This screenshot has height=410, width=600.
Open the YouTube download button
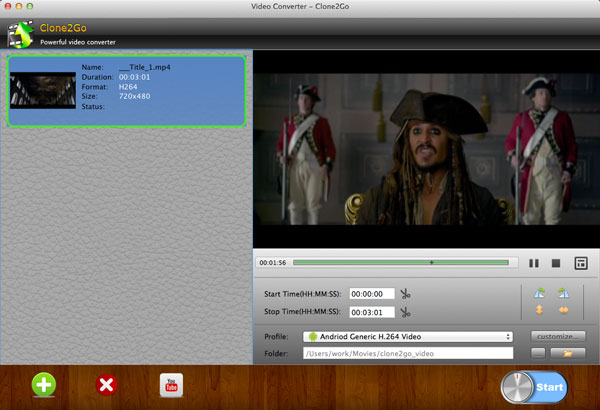[171, 385]
